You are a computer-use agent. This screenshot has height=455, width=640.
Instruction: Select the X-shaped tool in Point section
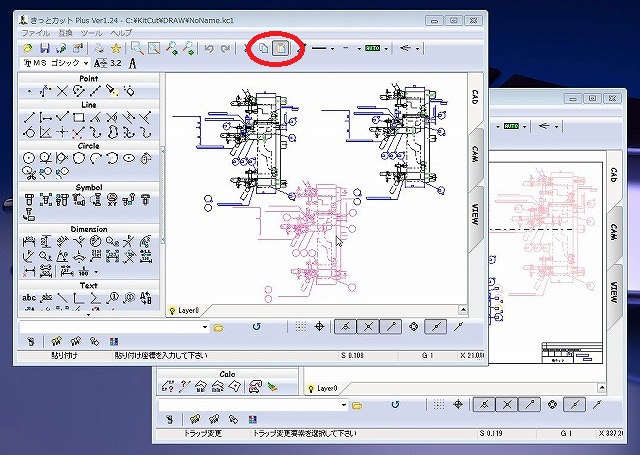[62, 91]
